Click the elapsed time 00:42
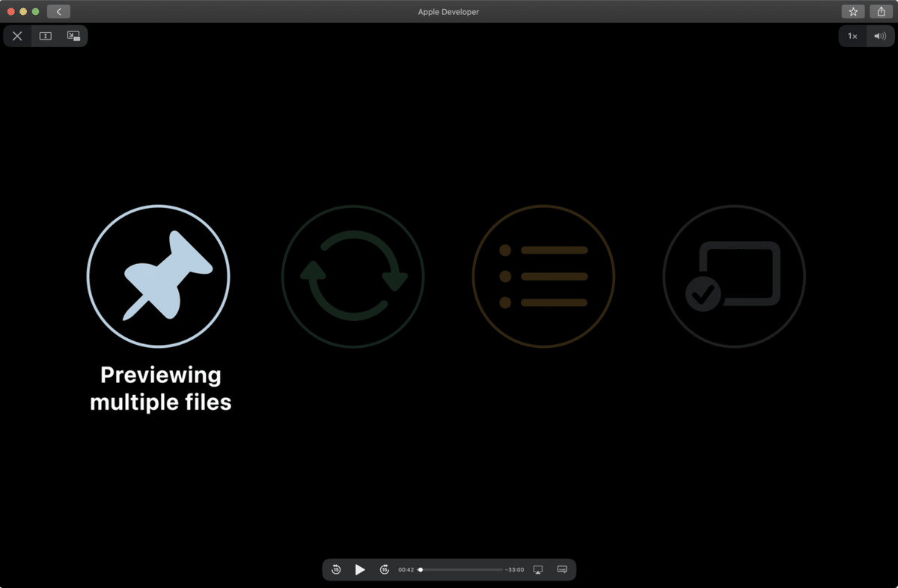The width and height of the screenshot is (898, 588). (x=406, y=570)
